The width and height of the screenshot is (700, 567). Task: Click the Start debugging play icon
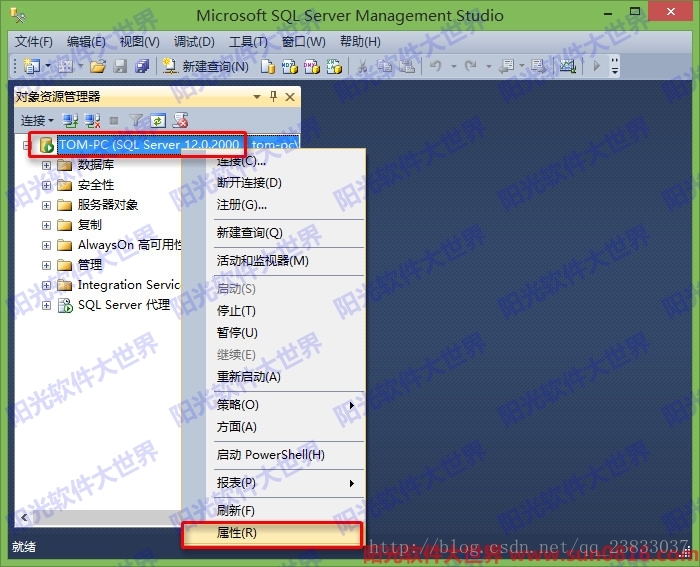(596, 67)
